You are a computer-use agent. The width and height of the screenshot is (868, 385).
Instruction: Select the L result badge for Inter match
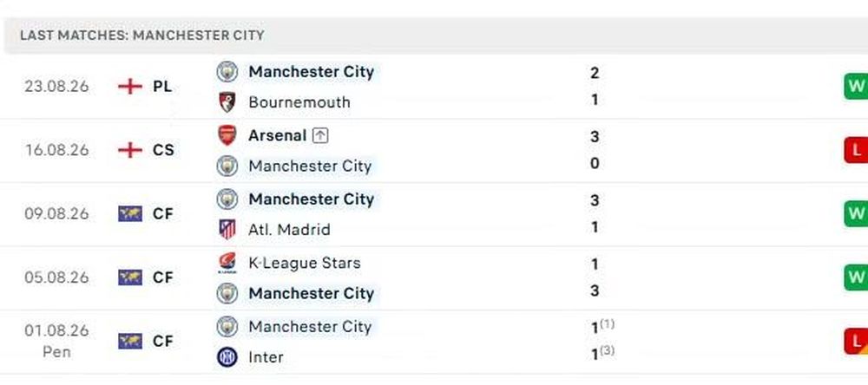[856, 342]
